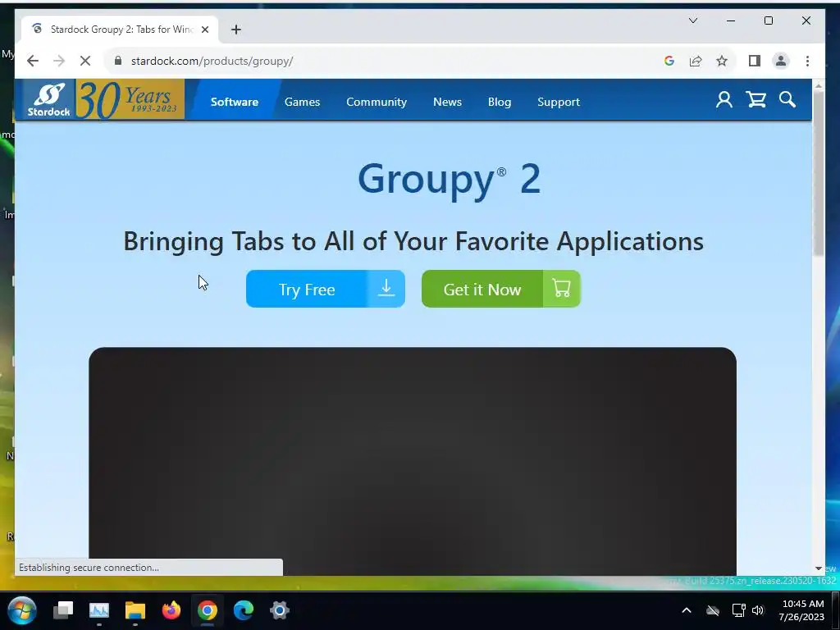Open the Games menu
Screen dimensions: 840x630
[x=302, y=102]
